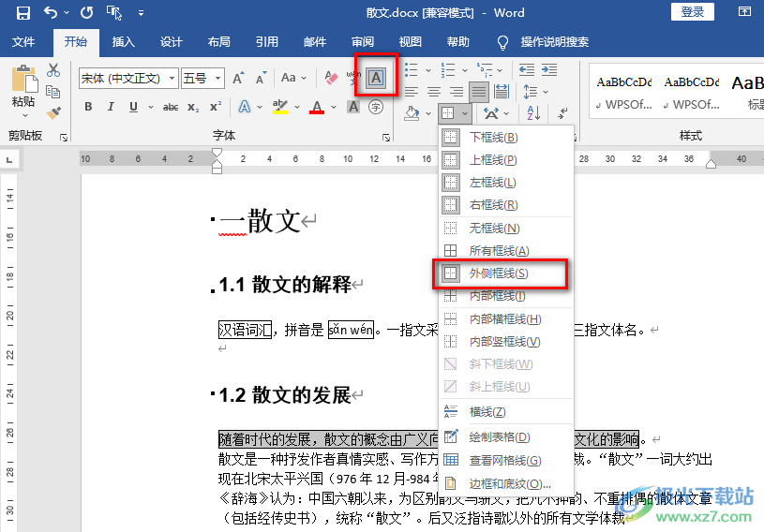Click the Center alignment icon
Image resolution: width=764 pixels, height=532 pixels.
point(434,92)
